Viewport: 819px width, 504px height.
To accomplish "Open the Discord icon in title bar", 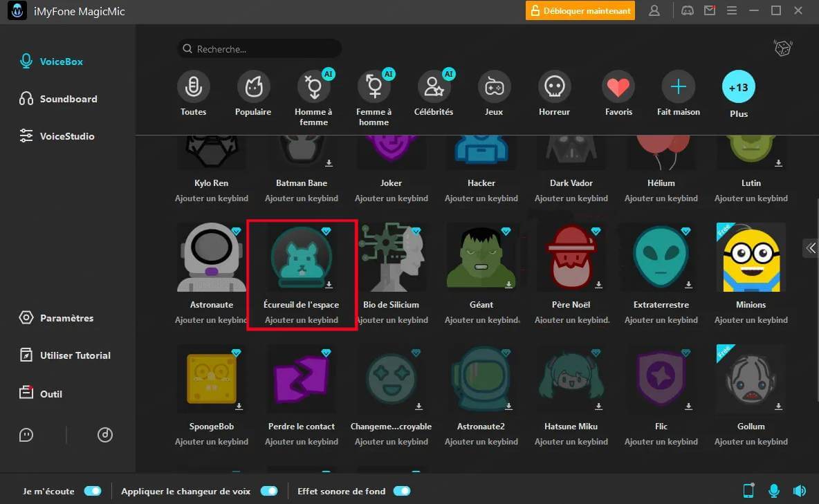I will point(688,10).
